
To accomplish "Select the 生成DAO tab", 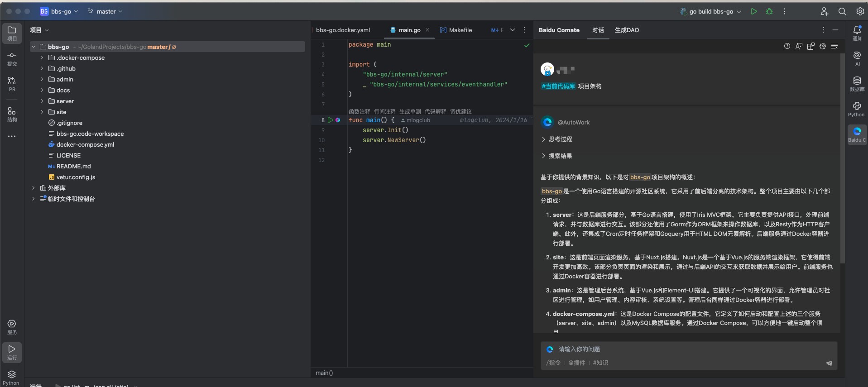I will coord(627,30).
